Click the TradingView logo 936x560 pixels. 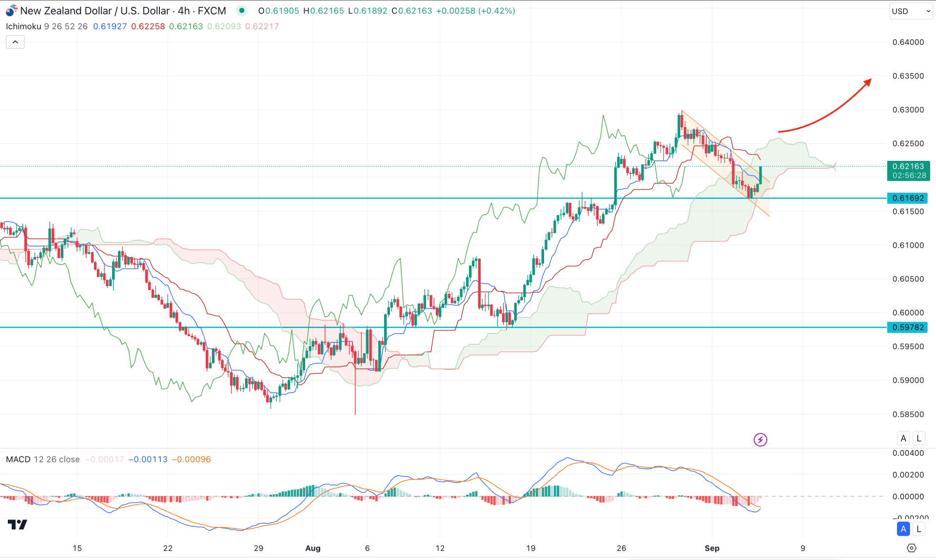(18, 524)
